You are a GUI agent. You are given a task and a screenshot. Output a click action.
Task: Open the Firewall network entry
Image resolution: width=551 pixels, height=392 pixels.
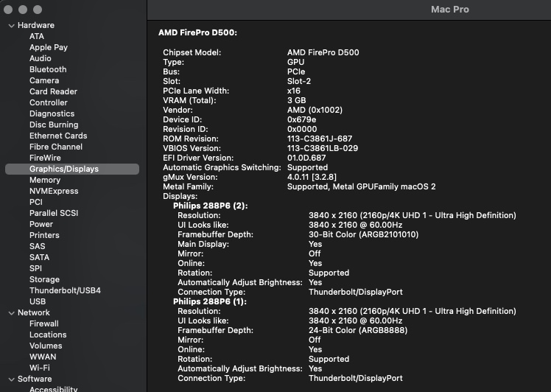pyautogui.click(x=44, y=323)
